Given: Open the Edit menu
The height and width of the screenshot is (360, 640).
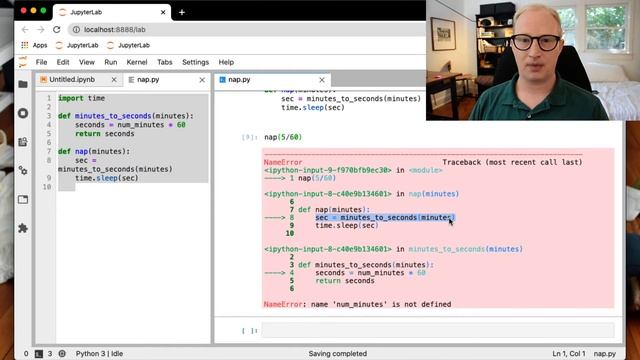Looking at the screenshot, I should pyautogui.click(x=63, y=62).
